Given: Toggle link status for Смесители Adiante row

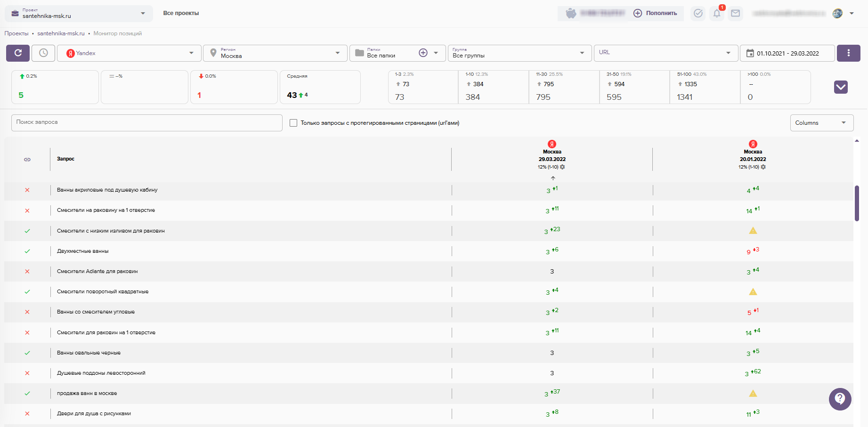Looking at the screenshot, I should [x=27, y=272].
